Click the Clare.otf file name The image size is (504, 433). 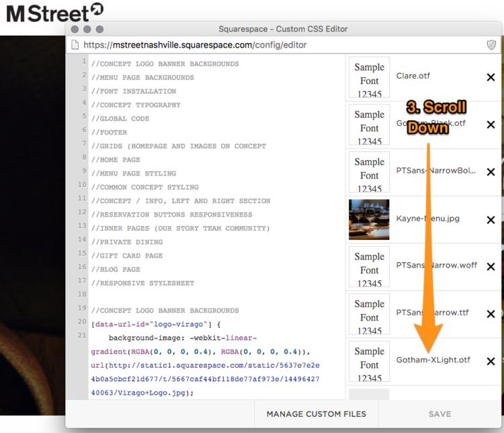[413, 76]
